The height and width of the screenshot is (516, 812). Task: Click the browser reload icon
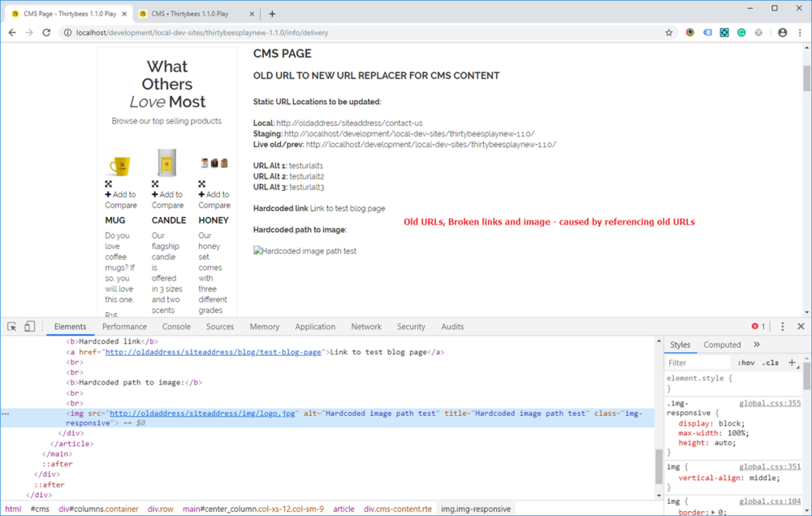[46, 32]
